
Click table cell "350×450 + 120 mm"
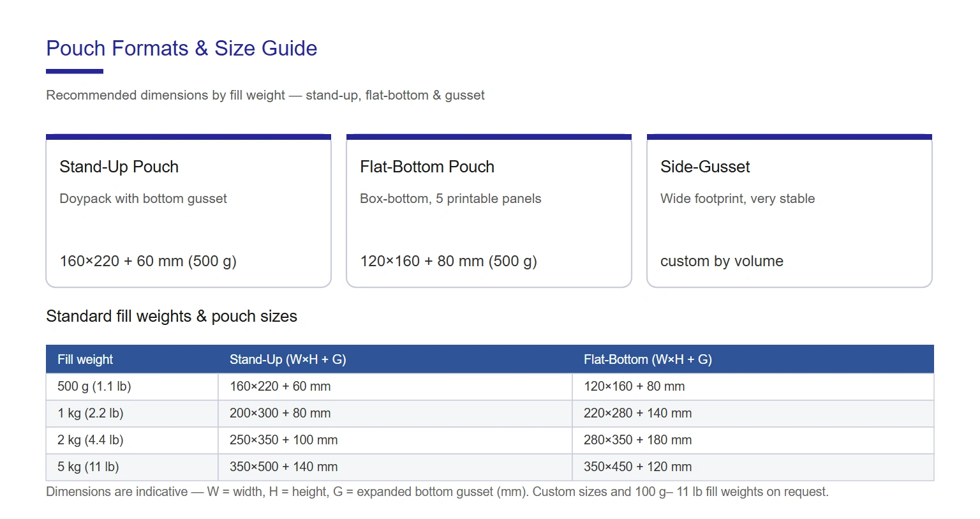[753, 467]
